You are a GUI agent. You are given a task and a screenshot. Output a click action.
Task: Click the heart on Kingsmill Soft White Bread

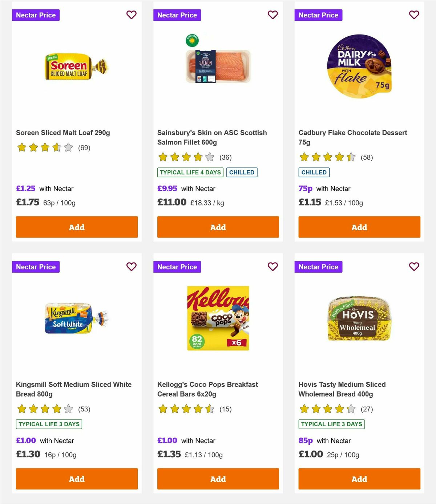[131, 267]
